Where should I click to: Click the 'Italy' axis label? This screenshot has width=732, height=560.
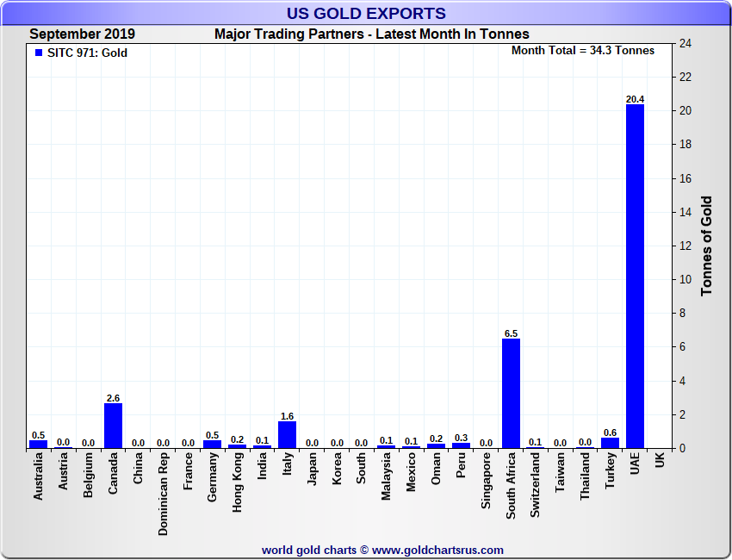(x=287, y=464)
